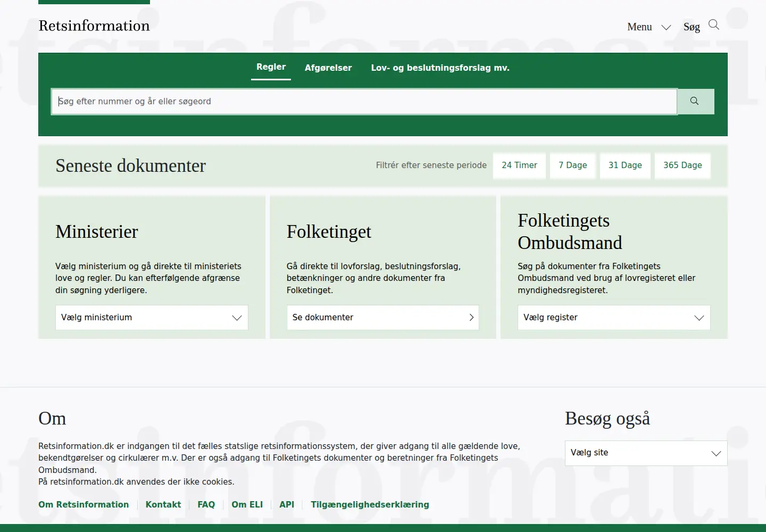Image resolution: width=766 pixels, height=532 pixels.
Task: Open the Vælg site dropdown
Action: 646,453
